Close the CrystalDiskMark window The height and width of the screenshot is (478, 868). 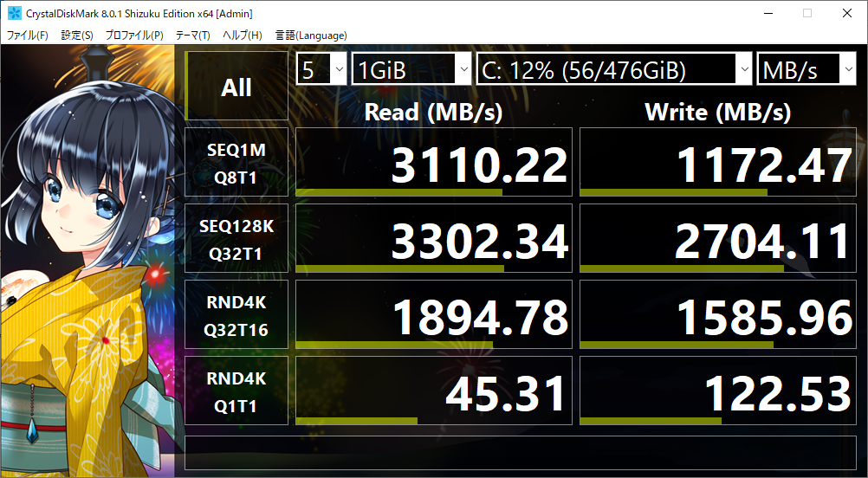tap(847, 13)
